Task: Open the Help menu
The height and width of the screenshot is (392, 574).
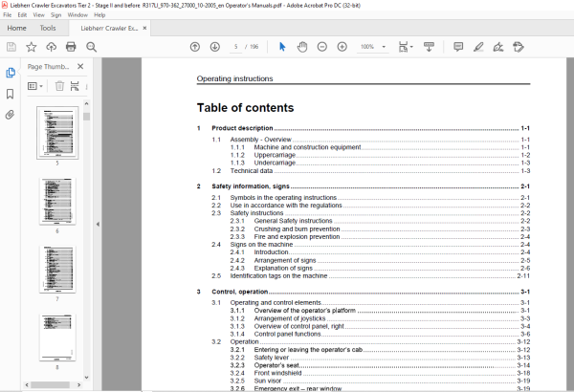Action: [99, 15]
